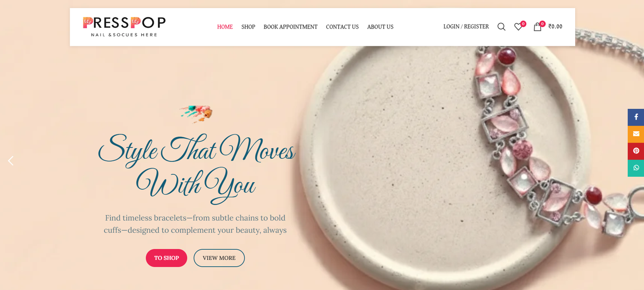Go to previous slide arrow
Screen dimensions: 644x290
[11, 161]
